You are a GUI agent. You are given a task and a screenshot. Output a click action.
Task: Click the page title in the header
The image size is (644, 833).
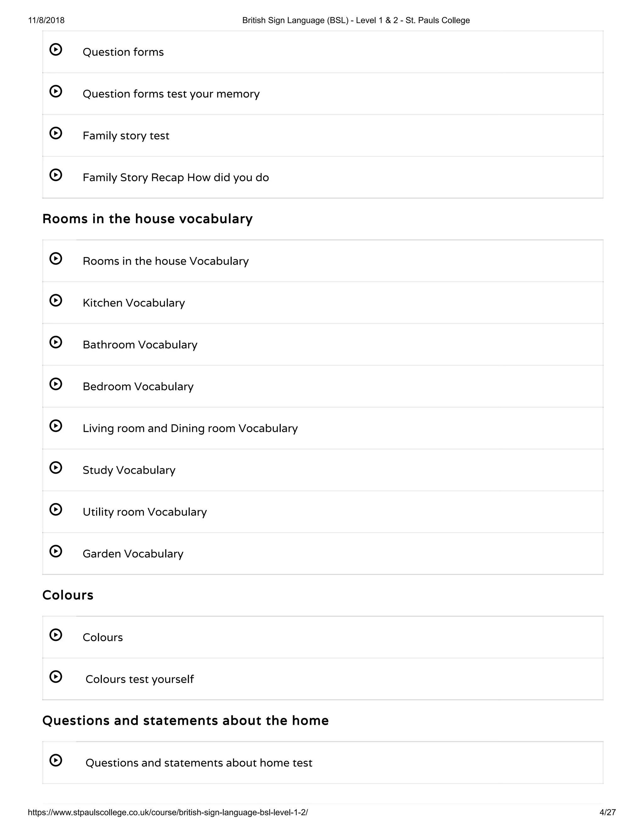356,21
